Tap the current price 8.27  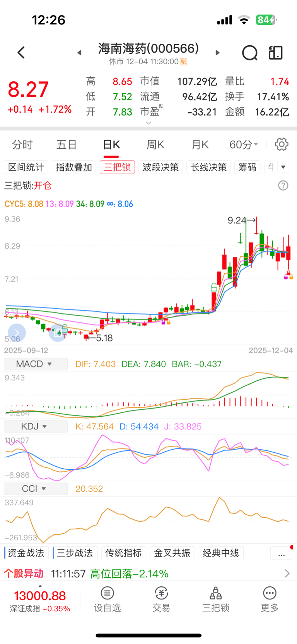coord(28,89)
